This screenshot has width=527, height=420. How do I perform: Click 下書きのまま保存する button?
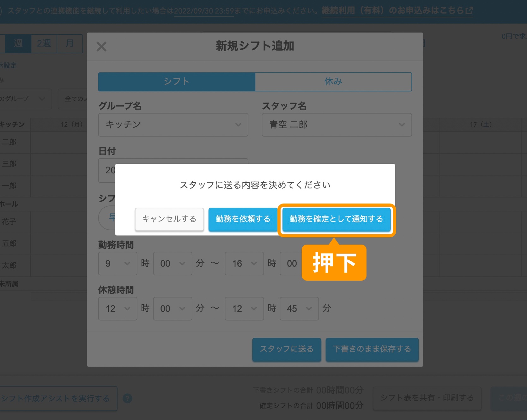372,349
